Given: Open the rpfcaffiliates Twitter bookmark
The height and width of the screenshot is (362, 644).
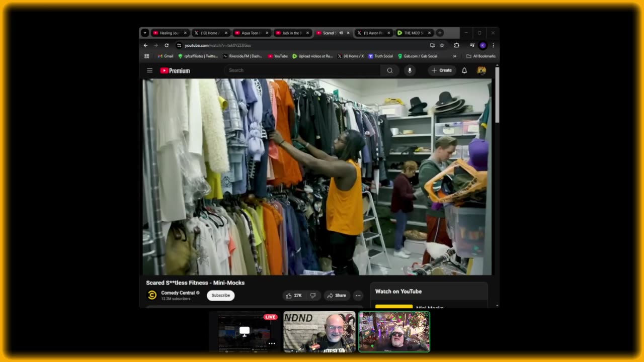Looking at the screenshot, I should [x=198, y=56].
